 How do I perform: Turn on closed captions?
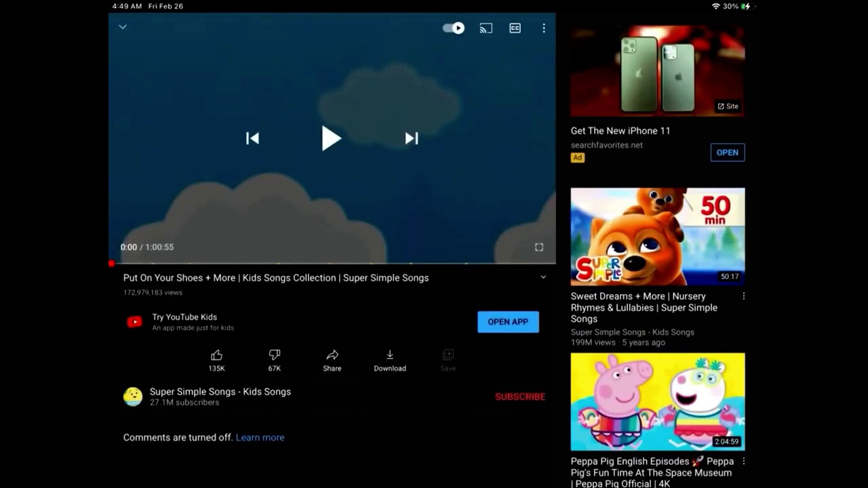515,28
